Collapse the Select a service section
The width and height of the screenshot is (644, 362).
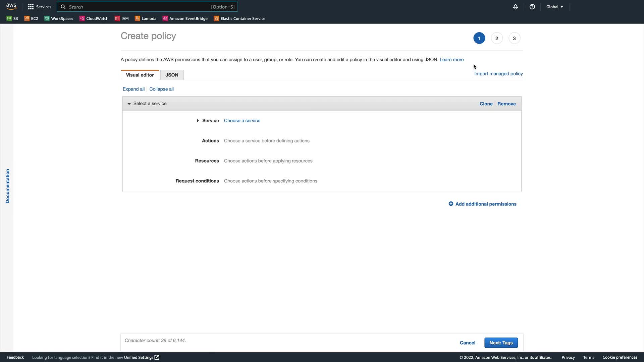pos(129,104)
